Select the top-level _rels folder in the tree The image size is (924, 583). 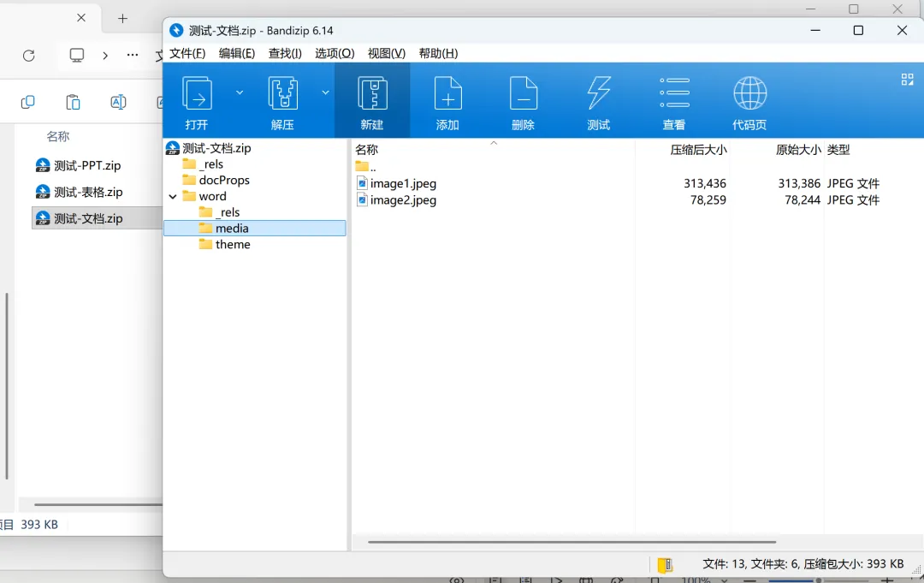[211, 164]
